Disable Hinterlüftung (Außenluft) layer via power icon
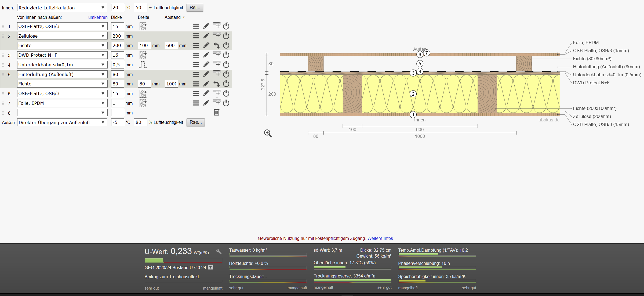Image resolution: width=644 pixels, height=296 pixels. click(226, 74)
